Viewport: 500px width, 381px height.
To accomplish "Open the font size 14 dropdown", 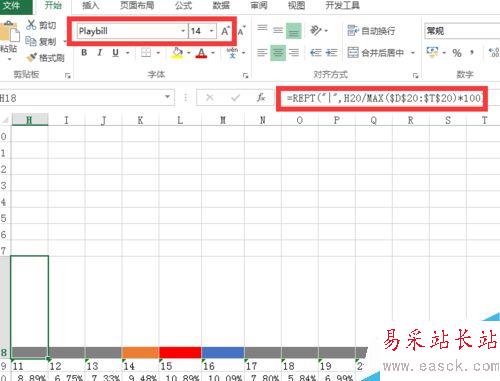I will tap(212, 31).
